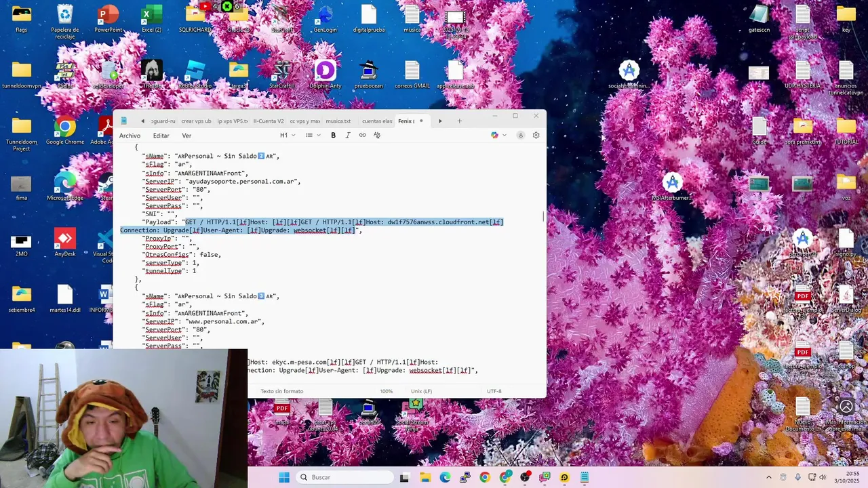Select the key folder on desktop
The image size is (868, 488).
(846, 19)
